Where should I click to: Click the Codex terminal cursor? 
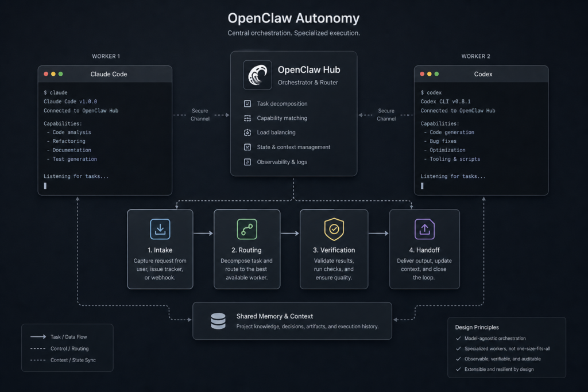pyautogui.click(x=422, y=186)
